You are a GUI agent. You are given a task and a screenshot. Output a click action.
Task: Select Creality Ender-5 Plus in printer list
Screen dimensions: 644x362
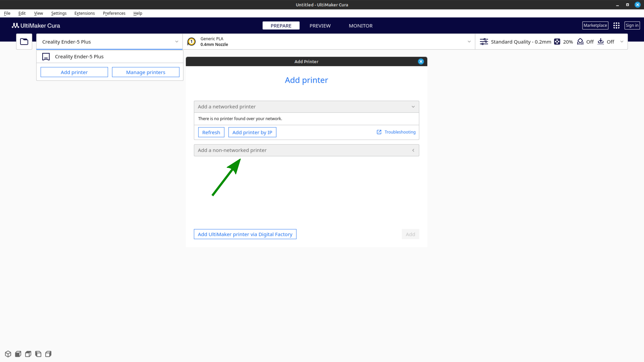(x=110, y=57)
